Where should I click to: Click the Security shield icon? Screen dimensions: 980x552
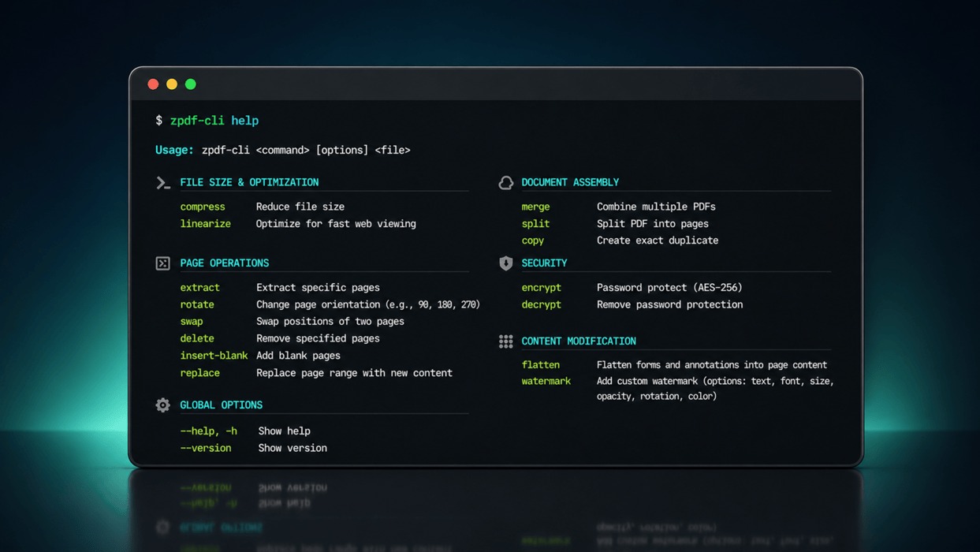(x=506, y=263)
